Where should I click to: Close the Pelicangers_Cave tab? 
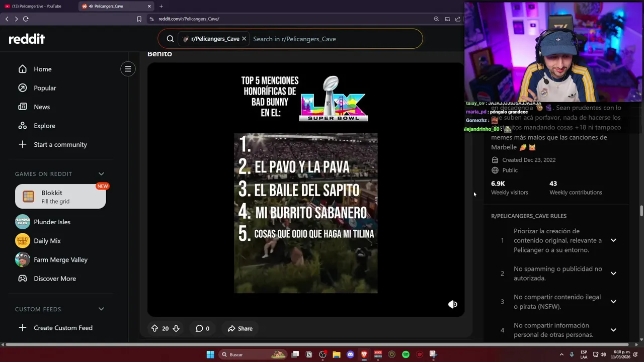149,6
